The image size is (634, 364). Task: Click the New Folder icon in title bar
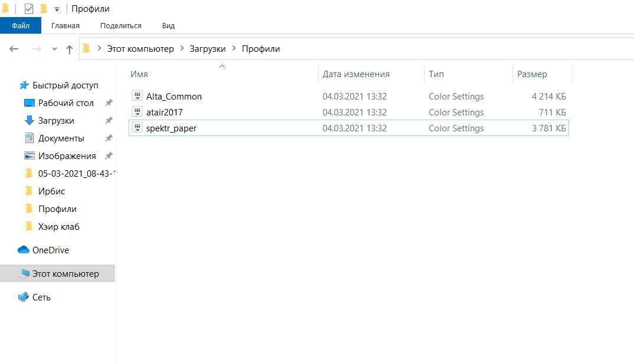[44, 9]
